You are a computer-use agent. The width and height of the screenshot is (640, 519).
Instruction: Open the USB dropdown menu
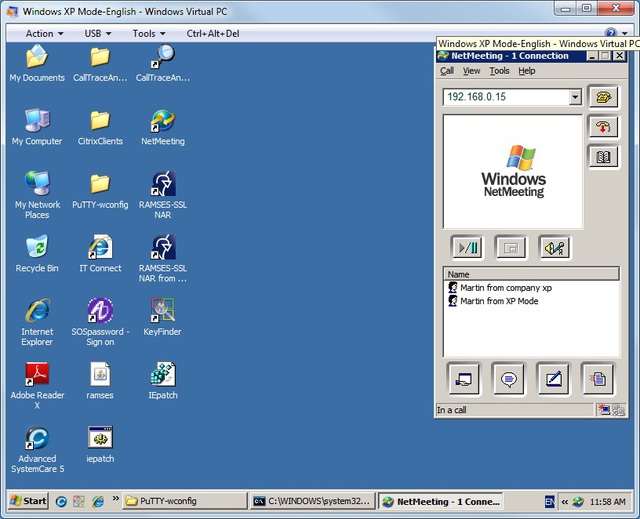[98, 33]
